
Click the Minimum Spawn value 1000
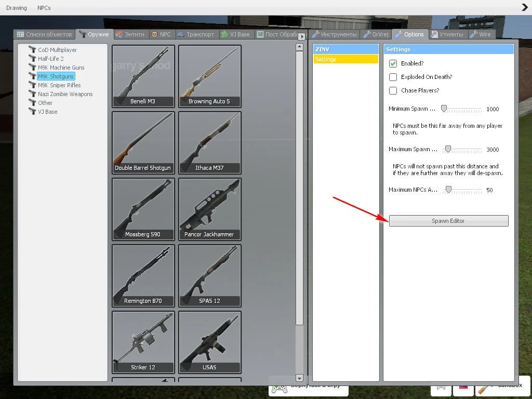click(493, 109)
